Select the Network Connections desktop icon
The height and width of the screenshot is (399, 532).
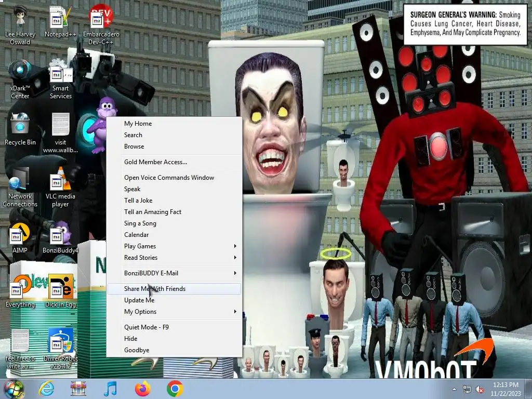pos(20,187)
